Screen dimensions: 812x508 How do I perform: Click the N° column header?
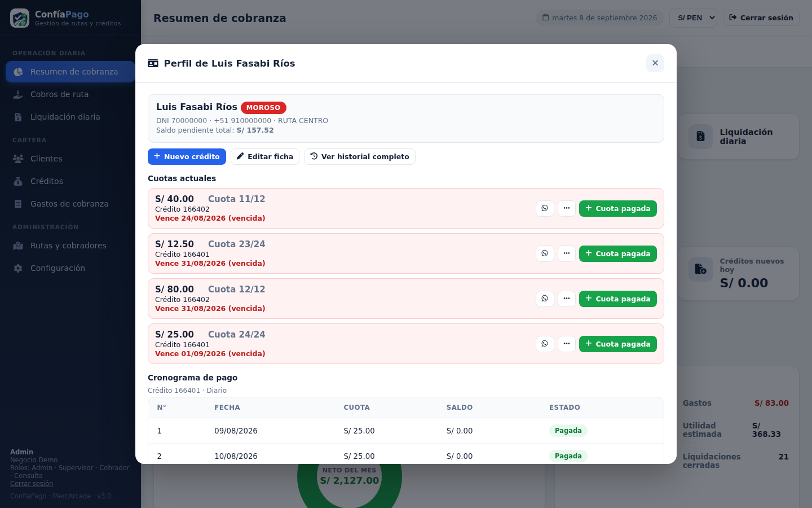162,408
